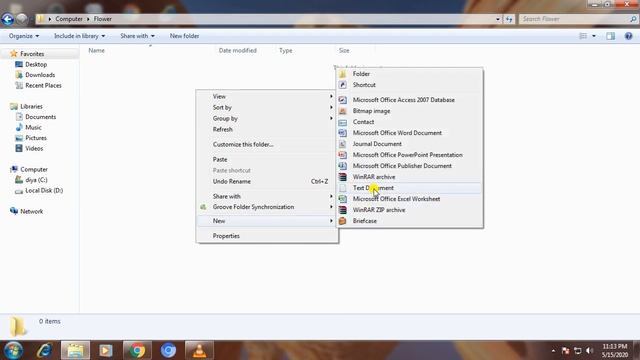Click the Excel Worksheet icon
This screenshot has height=360, width=640.
pyautogui.click(x=343, y=199)
